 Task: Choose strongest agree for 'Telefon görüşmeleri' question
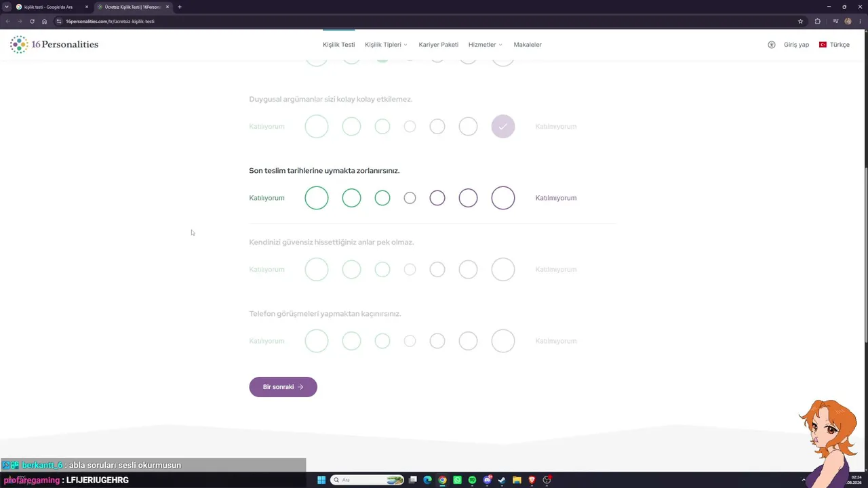click(x=317, y=341)
